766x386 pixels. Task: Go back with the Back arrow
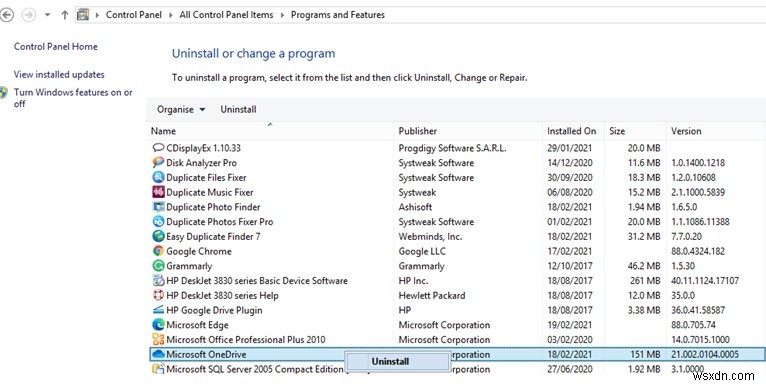6,15
